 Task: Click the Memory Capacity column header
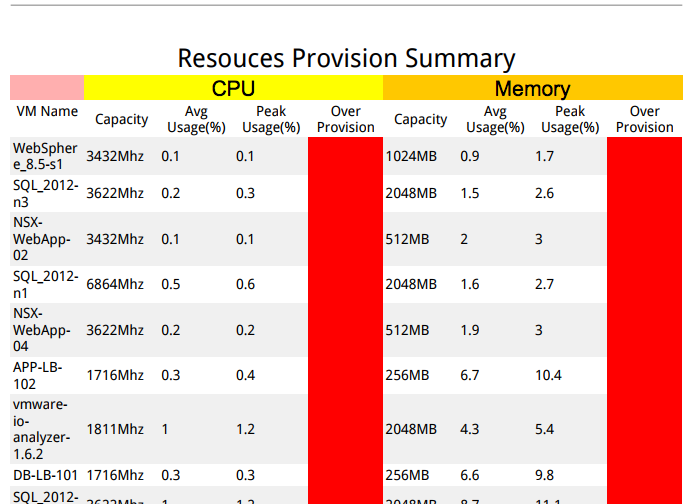click(420, 119)
